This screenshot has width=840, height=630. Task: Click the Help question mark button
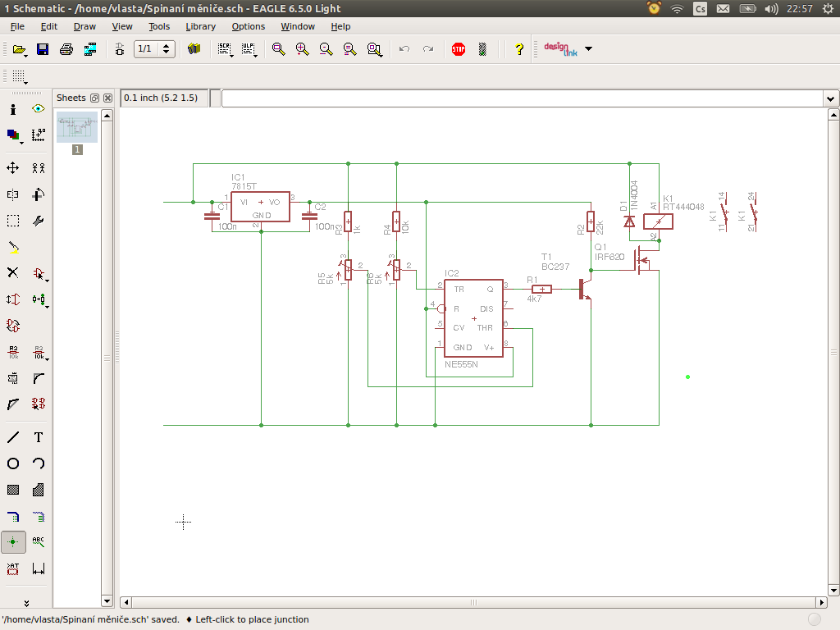[x=518, y=49]
